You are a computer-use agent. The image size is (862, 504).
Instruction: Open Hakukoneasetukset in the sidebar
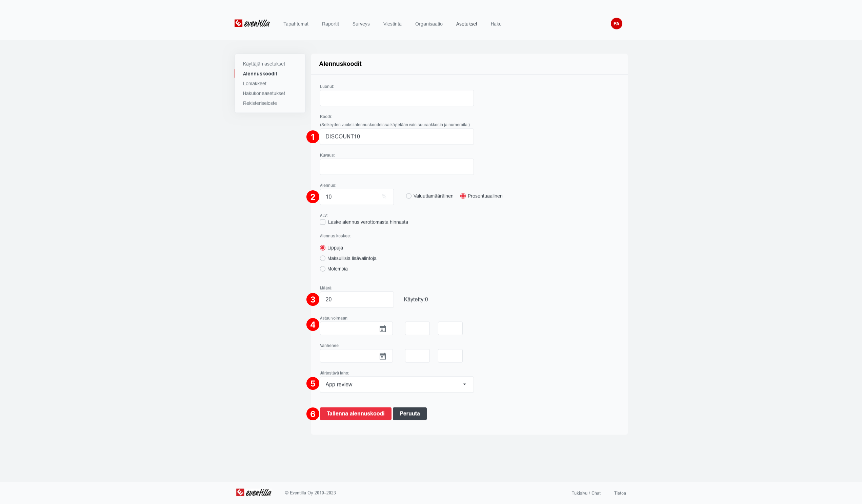264,93
